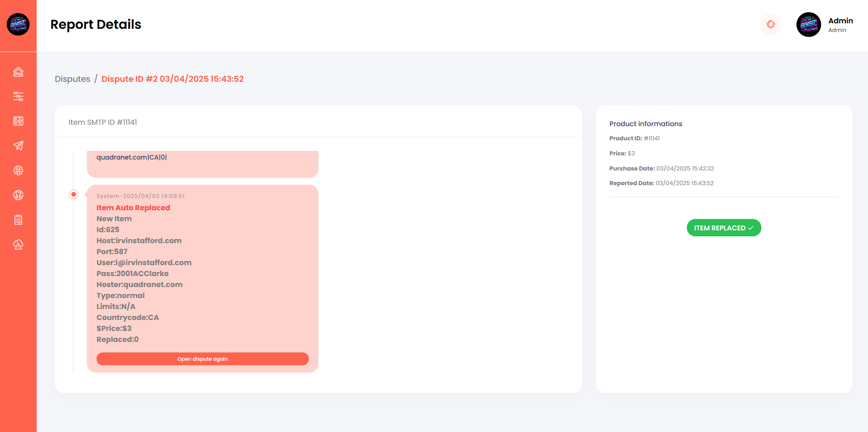Open the cloud warning sidebar icon

click(18, 245)
